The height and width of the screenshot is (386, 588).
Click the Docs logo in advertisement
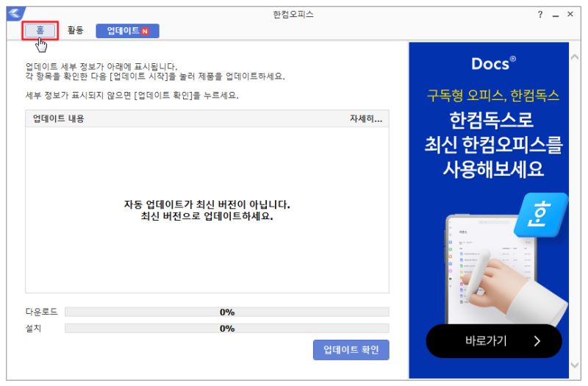[x=493, y=64]
